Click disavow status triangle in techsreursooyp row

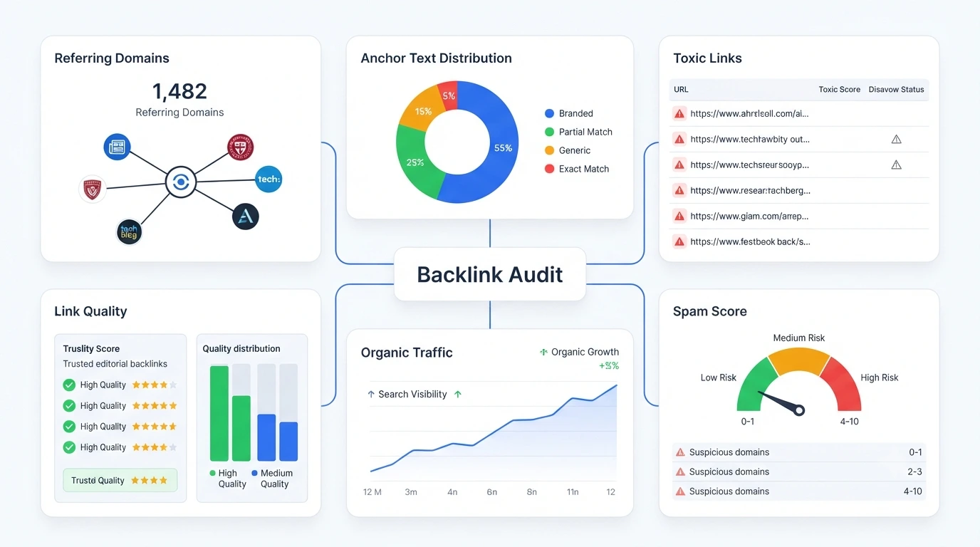896,165
